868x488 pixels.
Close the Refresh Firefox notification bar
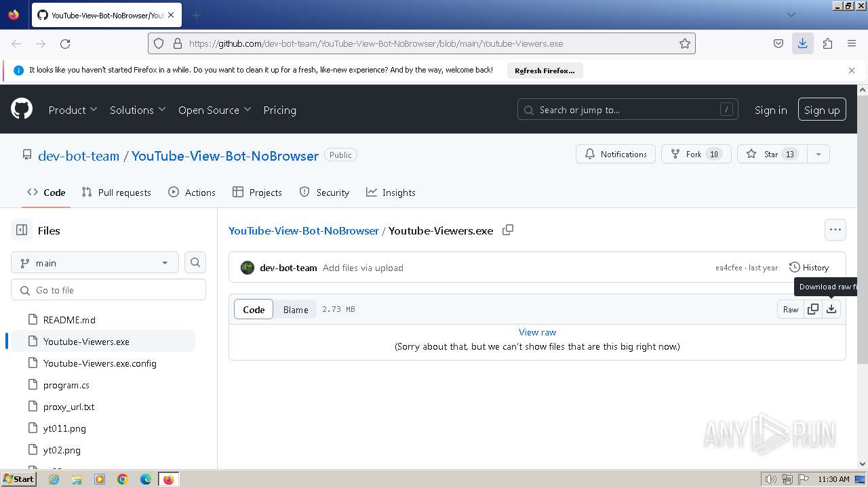(852, 70)
